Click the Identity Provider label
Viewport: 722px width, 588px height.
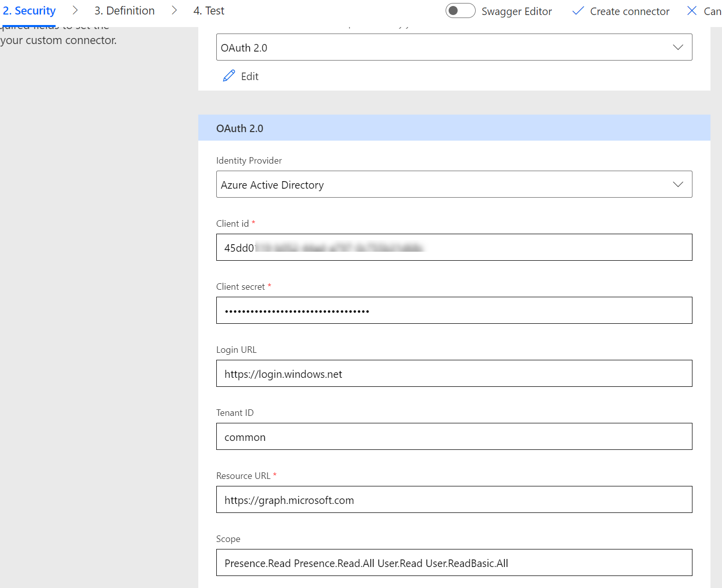[x=249, y=161]
